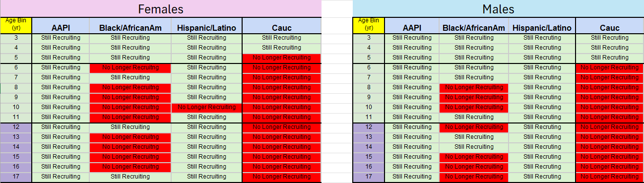Select the Females Hispanic/Latino column header
The image size is (644, 183).
point(206,27)
